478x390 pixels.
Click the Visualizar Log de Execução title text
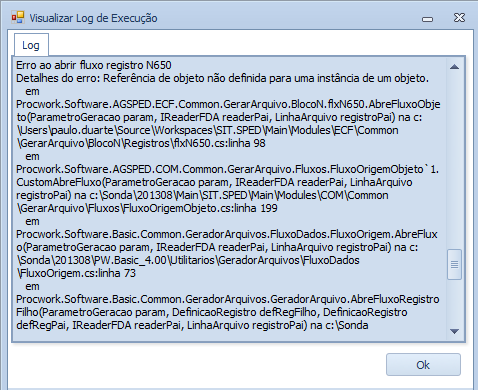93,18
